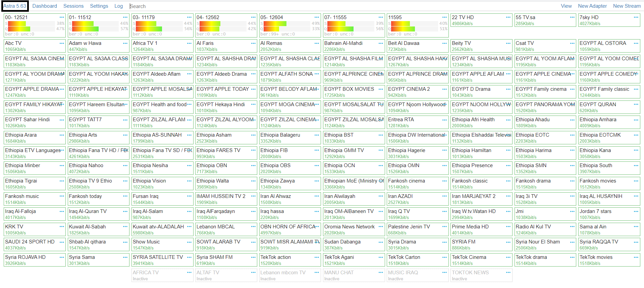Viewport: 644px width, 288px height.
Task: Open the three-dot menu on adapter 11595
Action: [x=444, y=17]
